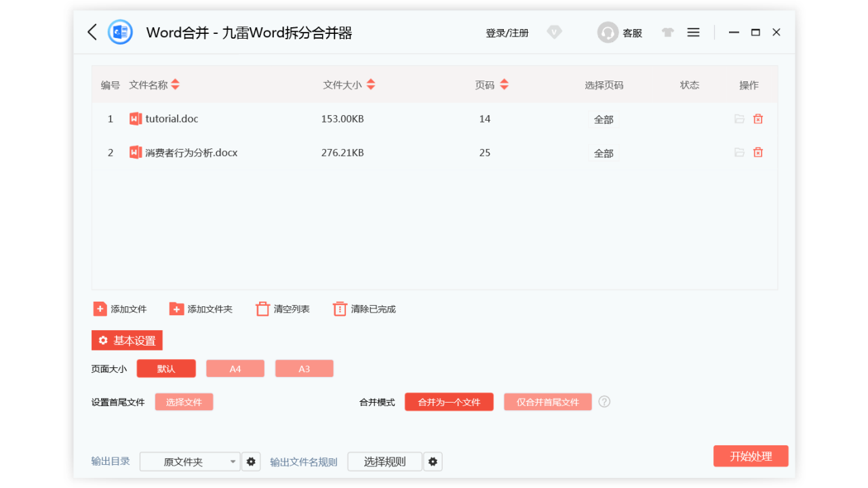Open output directory settings gear
868x488 pixels.
251,461
